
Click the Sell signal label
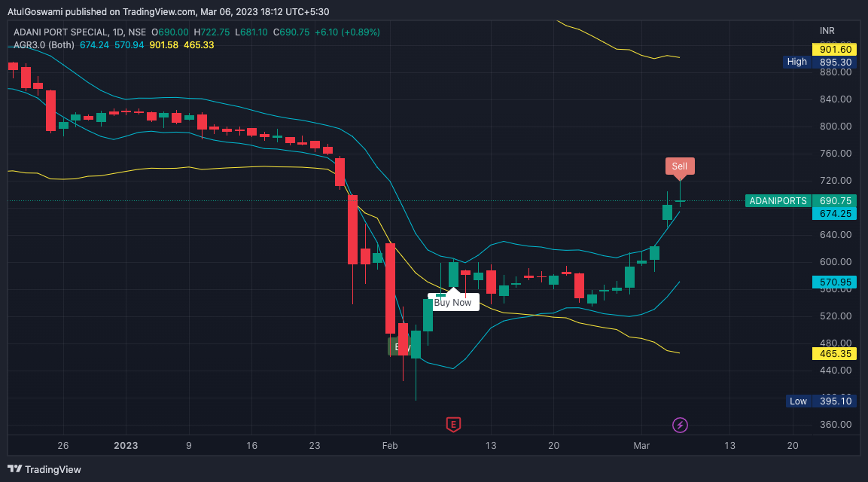(680, 166)
